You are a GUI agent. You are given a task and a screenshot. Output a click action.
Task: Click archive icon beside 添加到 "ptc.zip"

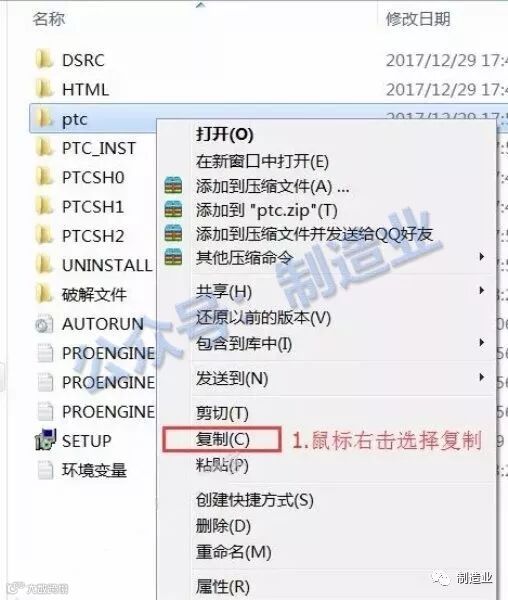point(173,209)
